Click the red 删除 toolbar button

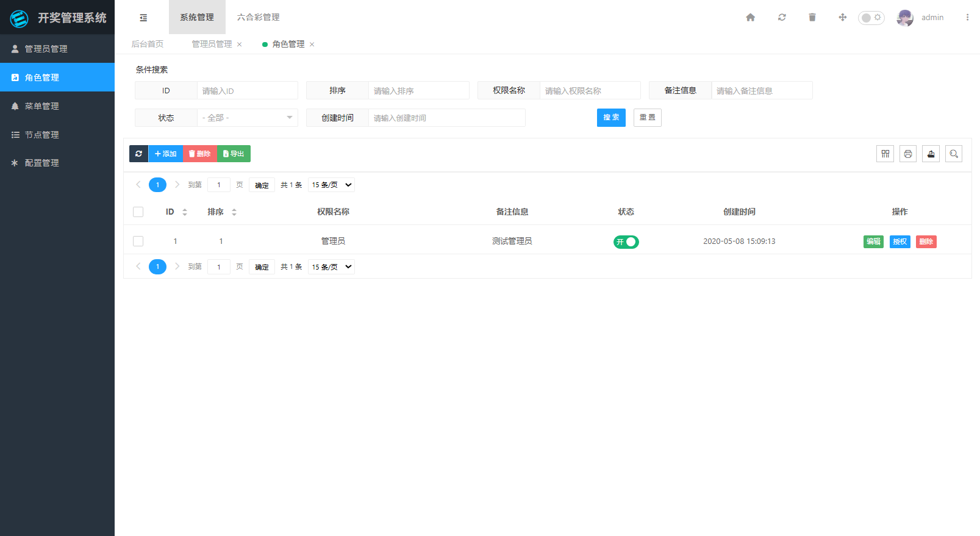tap(200, 154)
